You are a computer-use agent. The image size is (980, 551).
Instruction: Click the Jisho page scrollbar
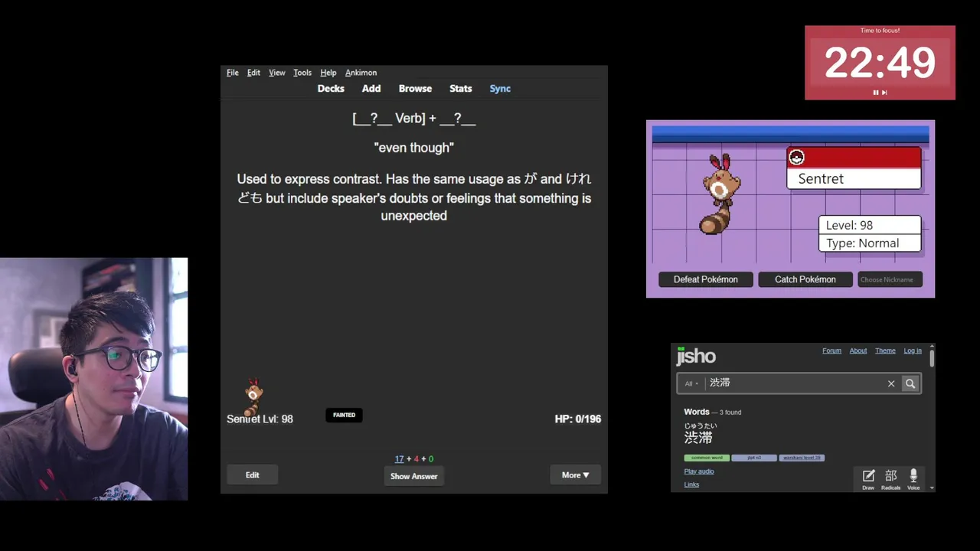(x=932, y=358)
